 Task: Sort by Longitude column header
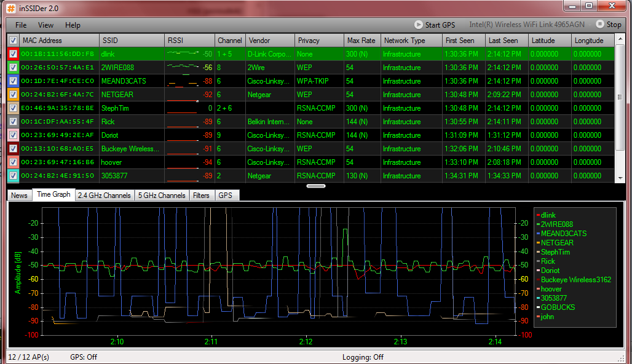click(x=593, y=41)
